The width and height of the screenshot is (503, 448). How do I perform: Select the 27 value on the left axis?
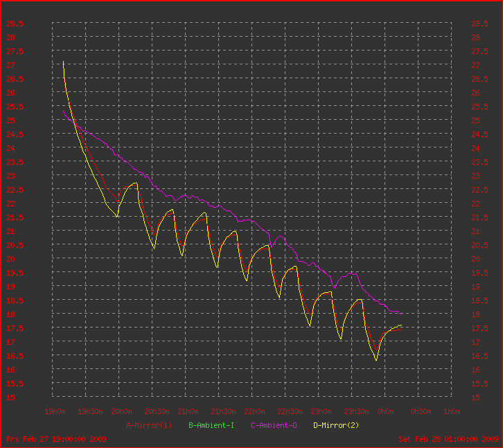(x=10, y=65)
